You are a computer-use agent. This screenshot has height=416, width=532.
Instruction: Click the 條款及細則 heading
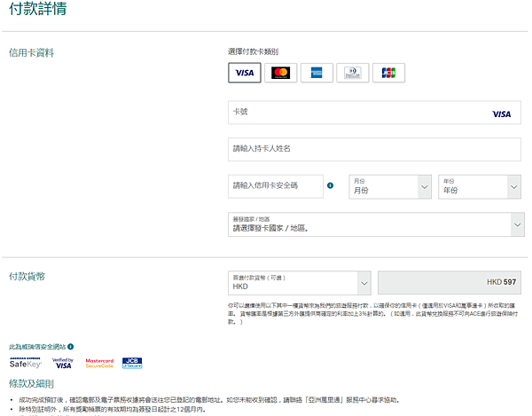tap(31, 383)
